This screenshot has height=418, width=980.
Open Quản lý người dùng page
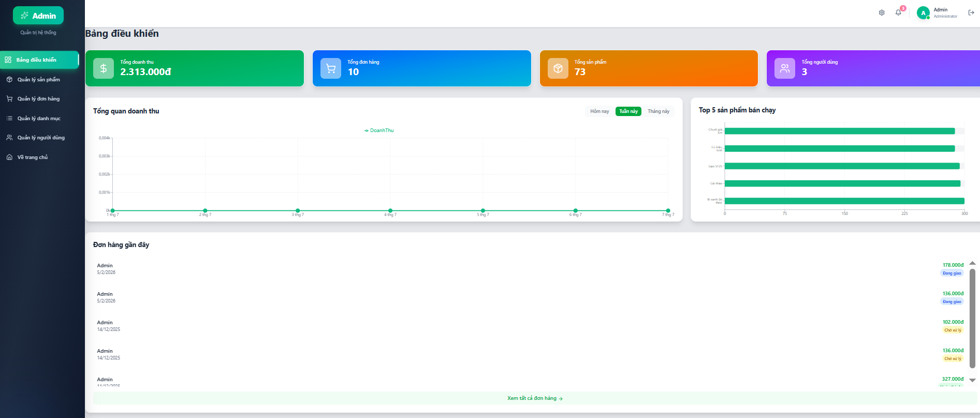tap(39, 137)
